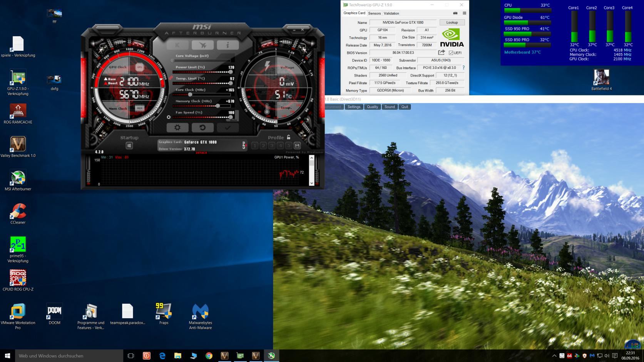
Task: Select Malwarebytes Anti-Malware desktop icon
Action: pos(200,317)
